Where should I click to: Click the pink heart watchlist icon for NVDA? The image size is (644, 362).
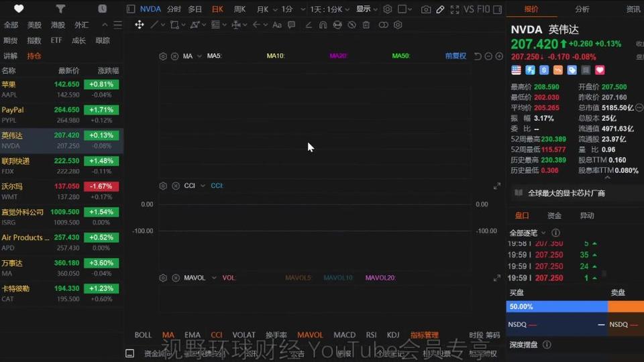pyautogui.click(x=600, y=70)
